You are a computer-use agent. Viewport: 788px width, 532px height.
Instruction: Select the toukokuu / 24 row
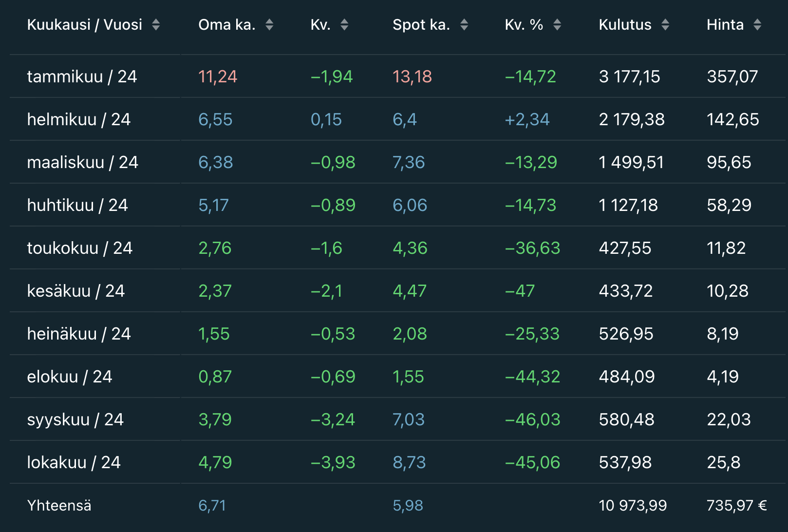pyautogui.click(x=79, y=248)
